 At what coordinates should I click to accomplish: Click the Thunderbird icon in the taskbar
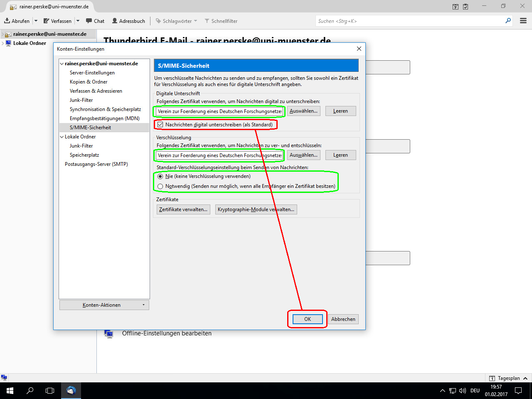[71, 391]
